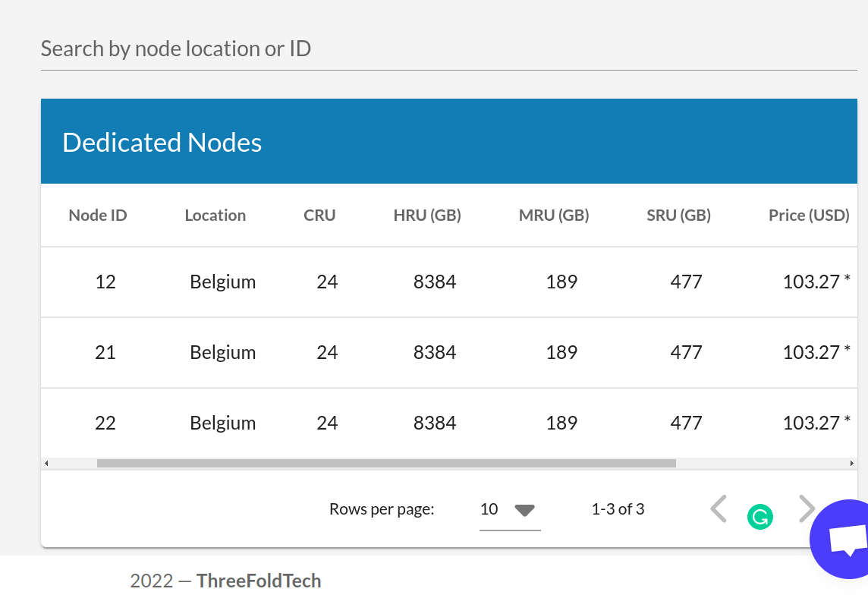Viewport: 868px width, 595px height.
Task: Sort the table by Node ID column
Action: coord(97,215)
